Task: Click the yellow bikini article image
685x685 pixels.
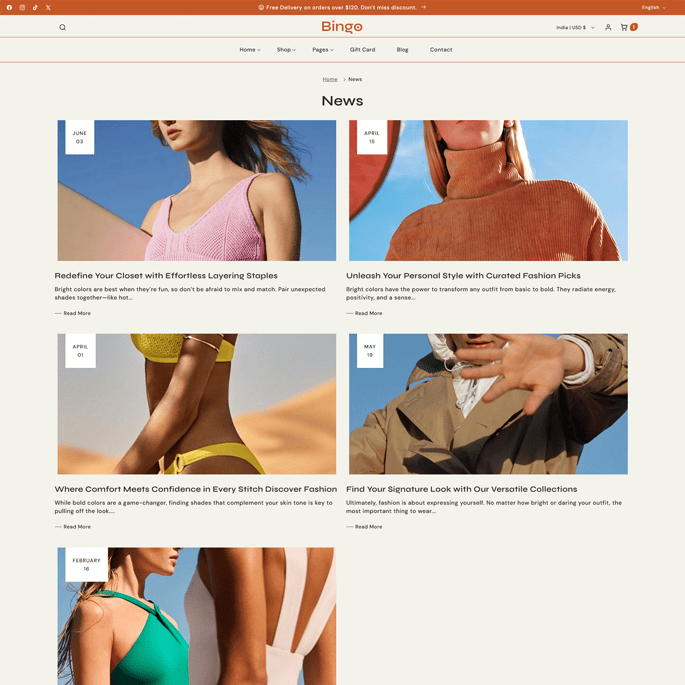Action: click(x=197, y=404)
